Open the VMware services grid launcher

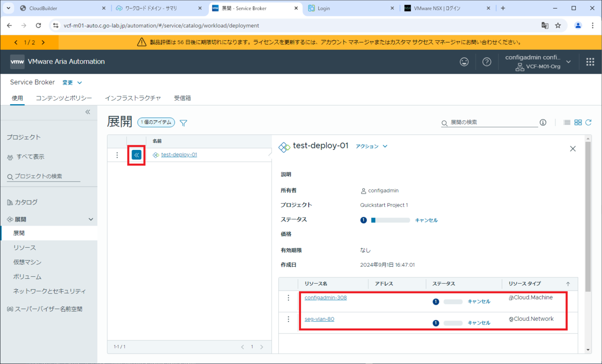[x=590, y=62]
